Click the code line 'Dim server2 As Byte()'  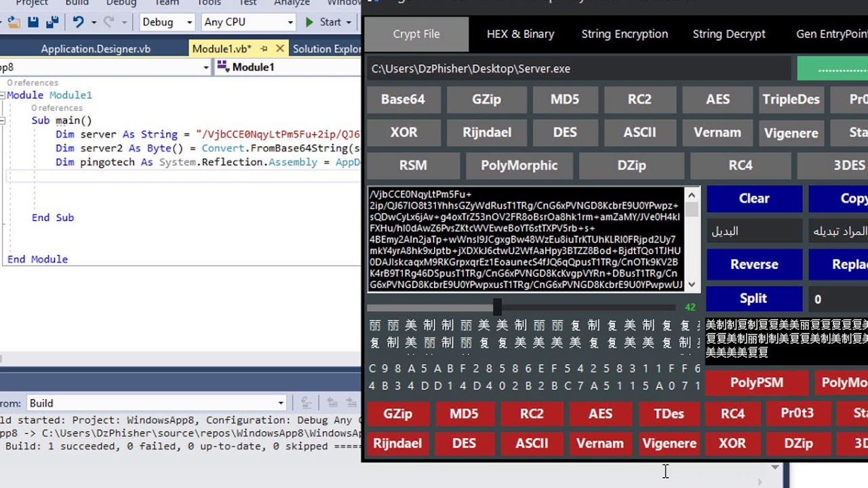pyautogui.click(x=208, y=148)
